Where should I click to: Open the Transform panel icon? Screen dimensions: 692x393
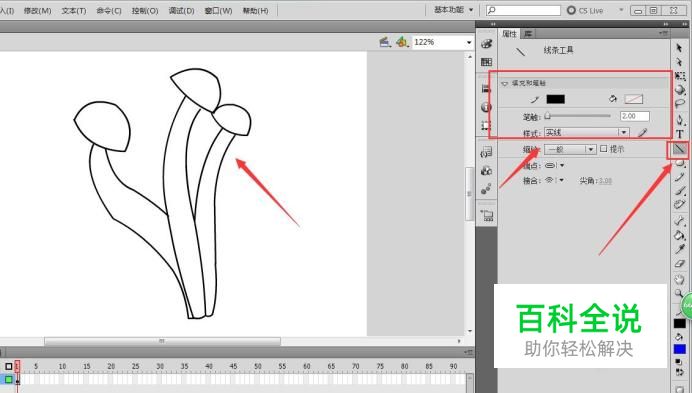[486, 125]
